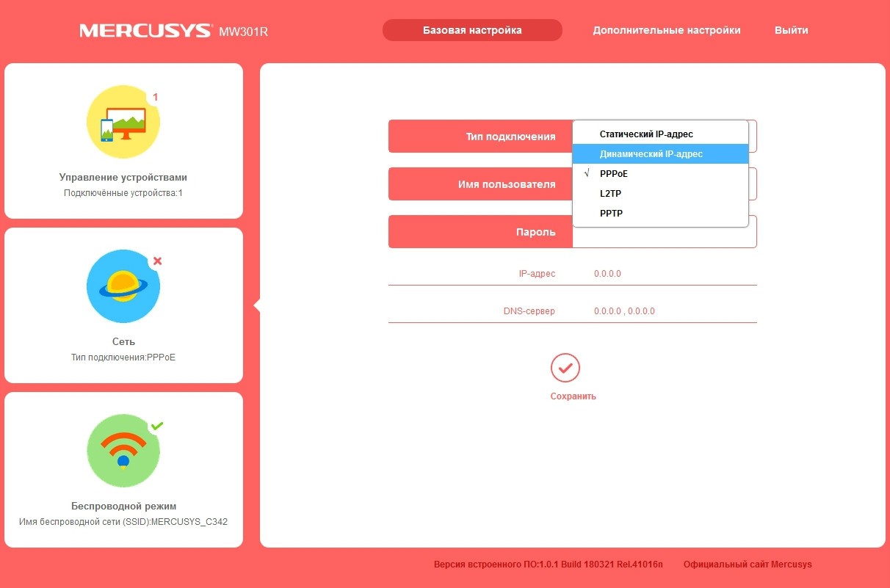Click the Network planet icon
Viewport: 890px width, 588px height.
click(x=123, y=286)
